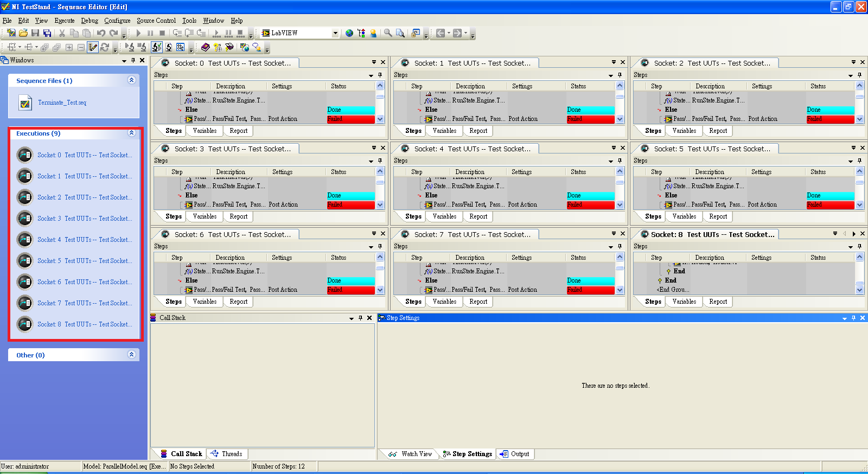Click the Terminate_Test.seq file icon
This screenshot has width=868, height=474.
(25, 103)
